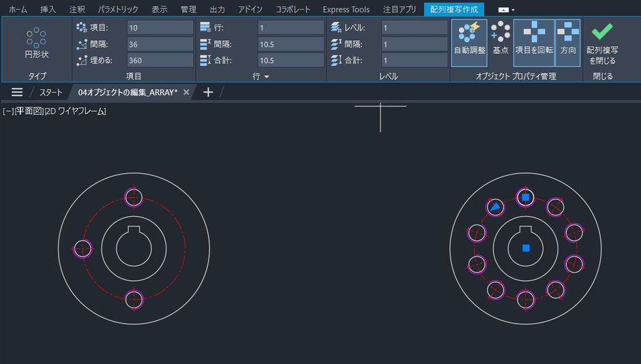
Task: Click the オブジェクト プロパティ管理 panel title
Action: pos(516,76)
